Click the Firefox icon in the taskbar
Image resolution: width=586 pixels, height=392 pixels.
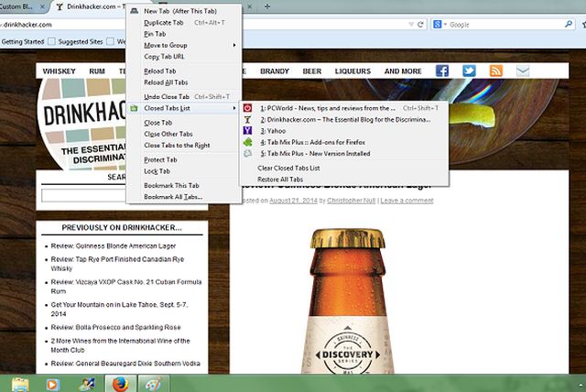click(120, 384)
